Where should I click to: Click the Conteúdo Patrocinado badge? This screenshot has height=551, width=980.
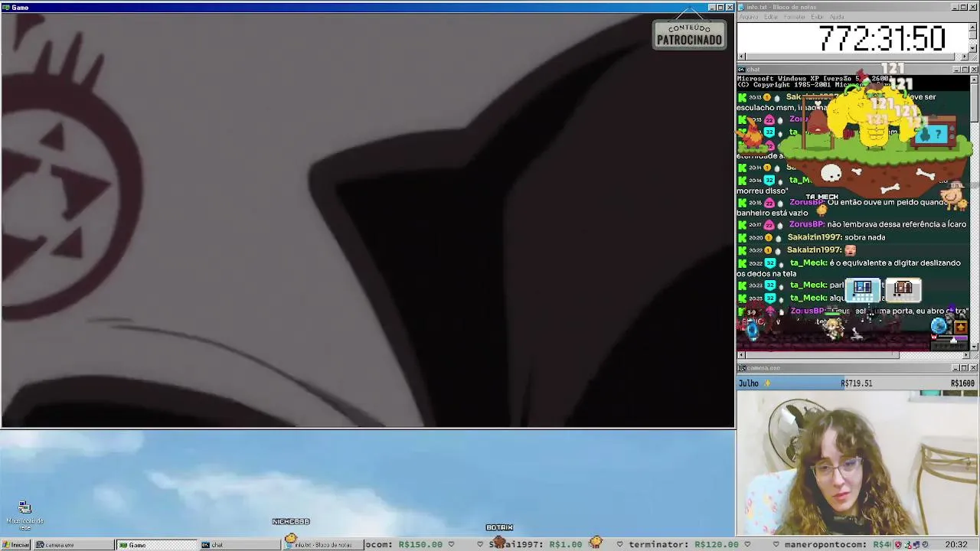(x=689, y=34)
